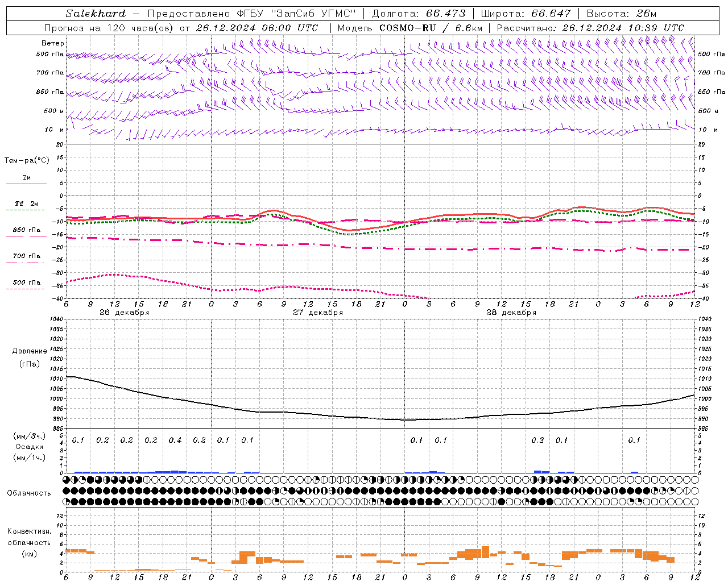Viewport: 728px width, 582px height.
Task: Click the Тем-ра(°C) legend title
Action: click(x=27, y=160)
